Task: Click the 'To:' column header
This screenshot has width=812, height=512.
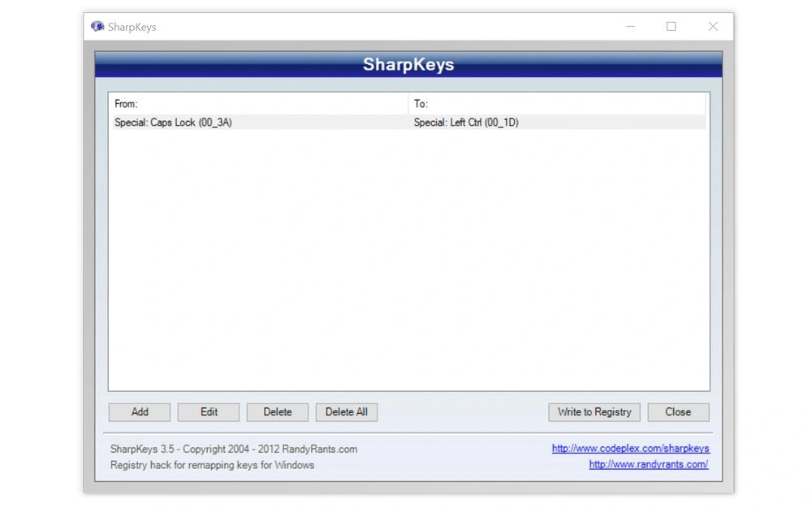Action: point(557,104)
